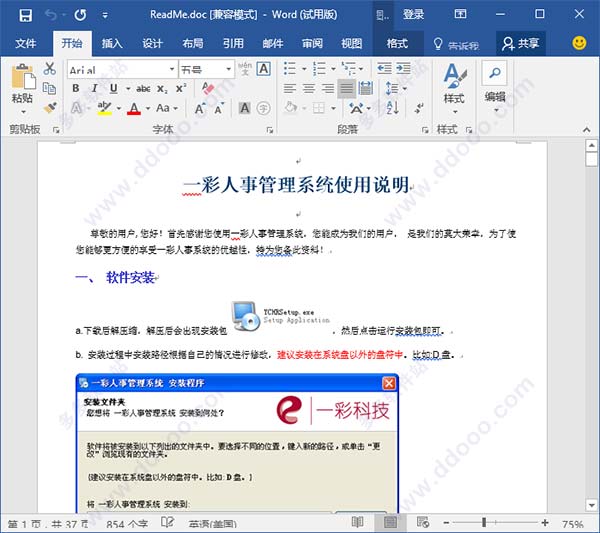600x533 pixels.
Task: Decrease font size with shrink icon
Action: (219, 109)
